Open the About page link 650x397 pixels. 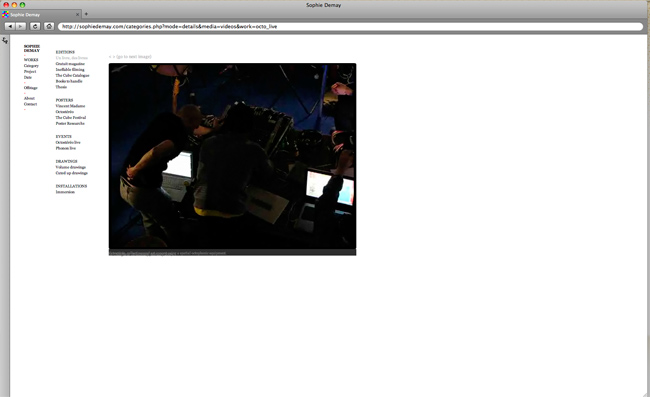[29, 98]
